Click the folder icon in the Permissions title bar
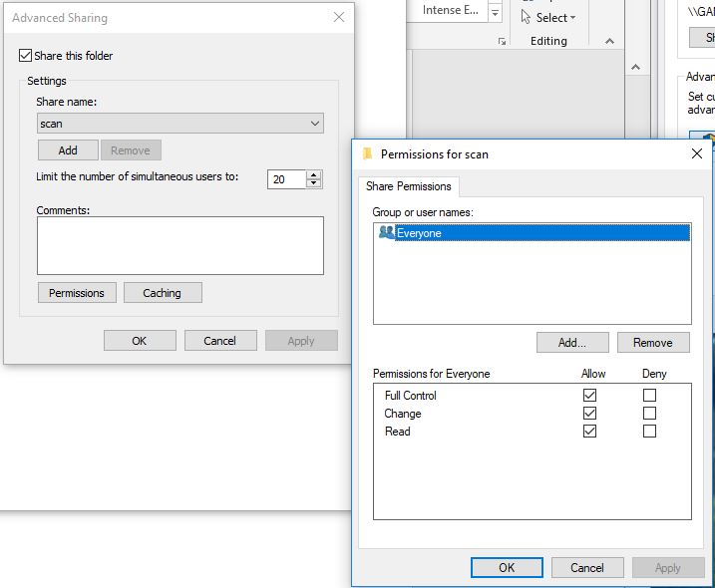 pos(367,154)
